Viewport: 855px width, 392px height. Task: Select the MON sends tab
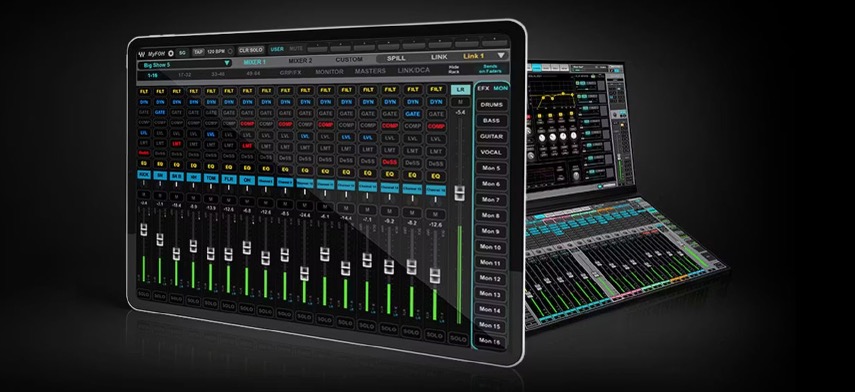pos(501,88)
